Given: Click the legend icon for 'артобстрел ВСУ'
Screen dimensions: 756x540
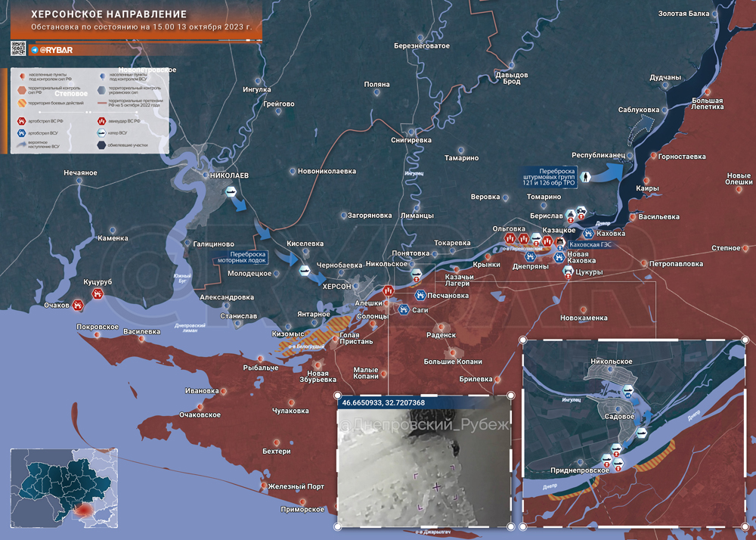Looking at the screenshot, I should click(22, 133).
